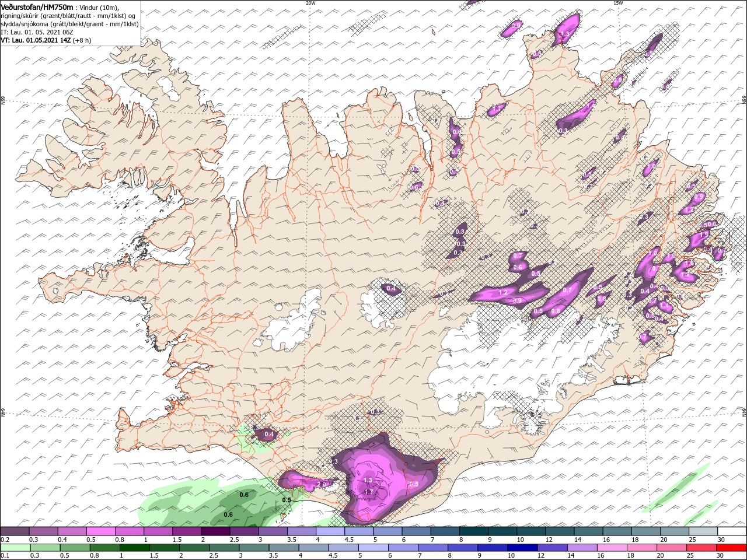Pick the bright red 30 rain legend swatch

coord(732,548)
